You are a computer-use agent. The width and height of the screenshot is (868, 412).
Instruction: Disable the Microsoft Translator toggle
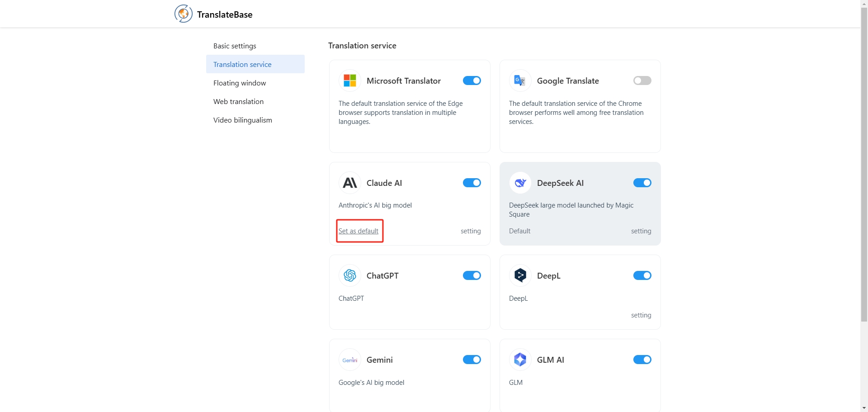point(472,81)
